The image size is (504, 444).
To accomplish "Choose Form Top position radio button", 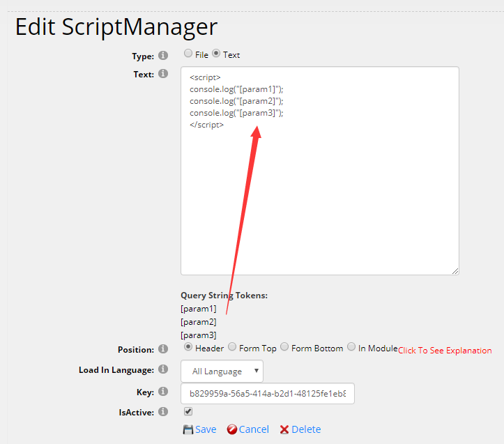I will (232, 347).
